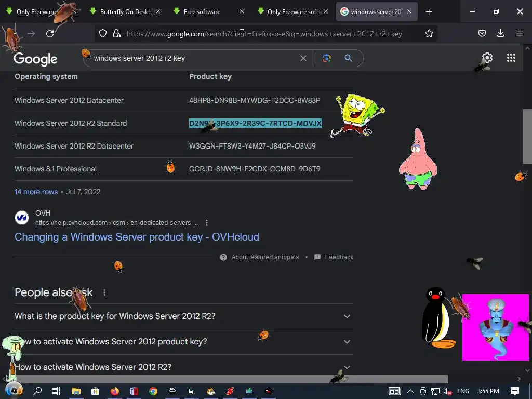Open Microsoft Store from the taskbar
Screen dimensions: 532x399
coord(96,391)
